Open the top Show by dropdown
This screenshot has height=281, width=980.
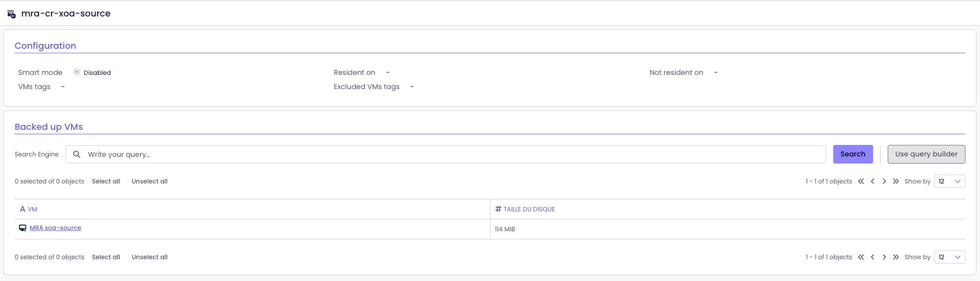(949, 181)
